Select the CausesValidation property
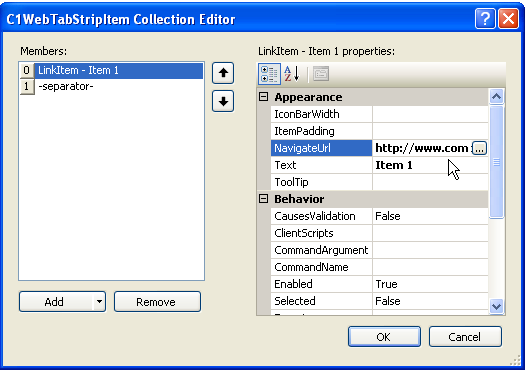 click(321, 216)
